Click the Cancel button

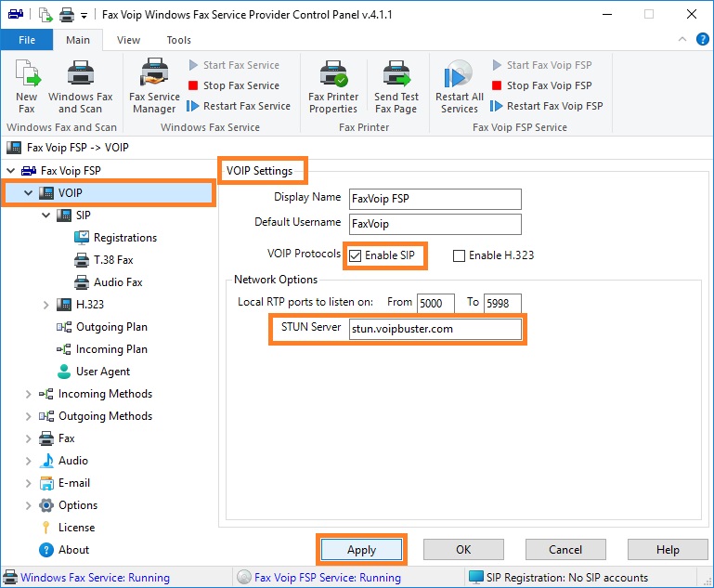point(565,550)
